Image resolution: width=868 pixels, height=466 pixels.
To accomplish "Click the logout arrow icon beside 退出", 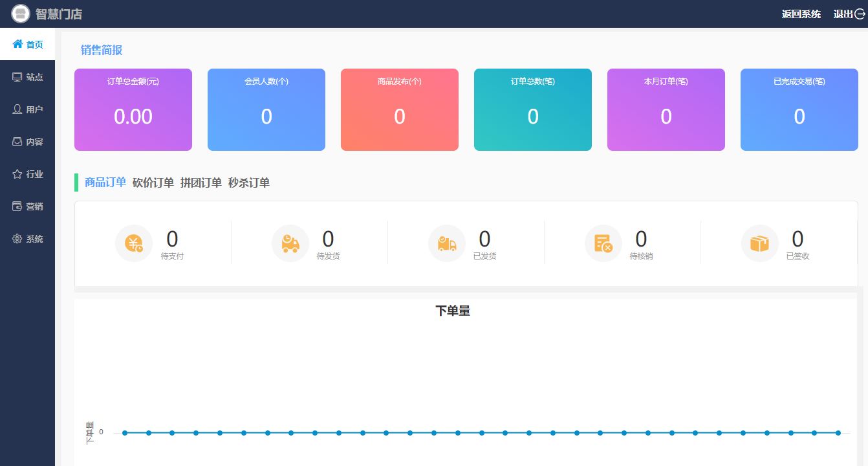I will pos(860,14).
